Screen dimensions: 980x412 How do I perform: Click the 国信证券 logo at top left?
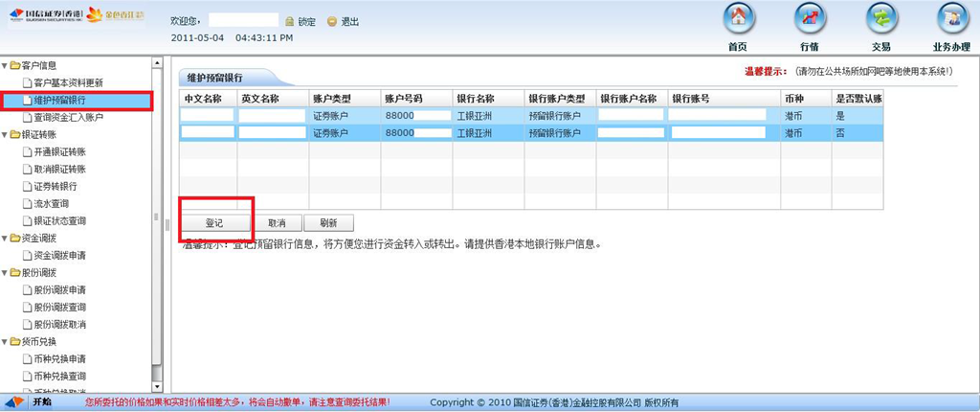pyautogui.click(x=41, y=14)
